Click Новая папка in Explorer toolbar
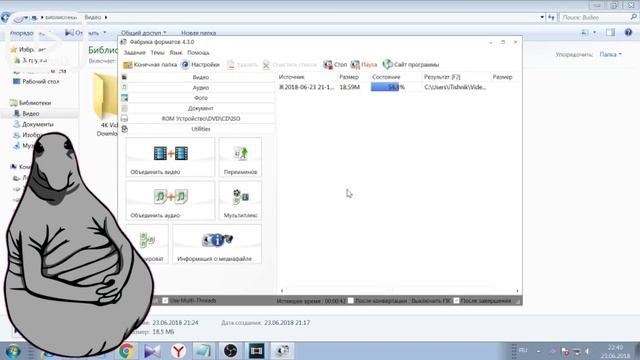The width and height of the screenshot is (640, 360). (x=198, y=33)
